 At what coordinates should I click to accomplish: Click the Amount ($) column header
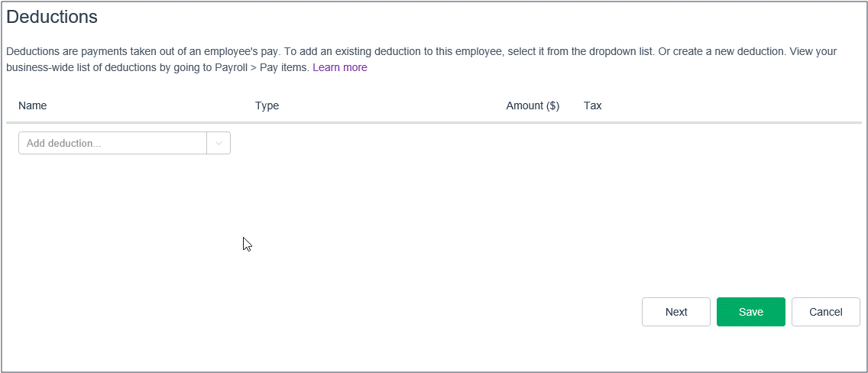(533, 105)
